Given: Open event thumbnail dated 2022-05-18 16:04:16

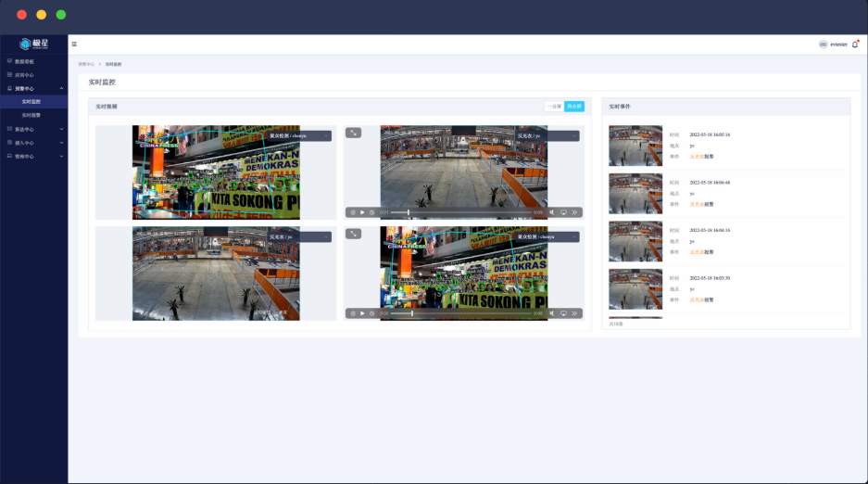Looking at the screenshot, I should click(x=635, y=241).
